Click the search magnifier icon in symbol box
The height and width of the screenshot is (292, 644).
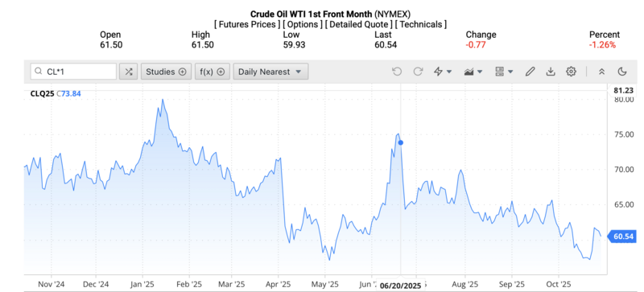coord(38,72)
